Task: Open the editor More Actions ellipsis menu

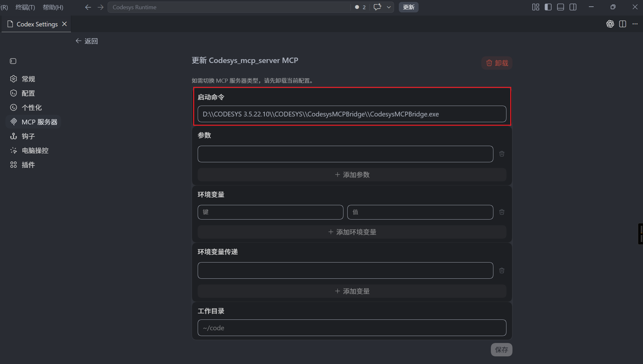Action: [635, 24]
